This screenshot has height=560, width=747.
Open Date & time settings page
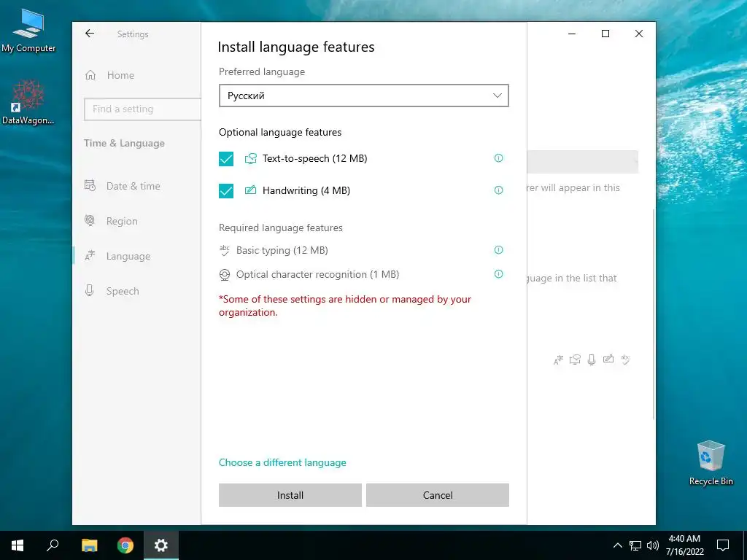[x=133, y=186]
